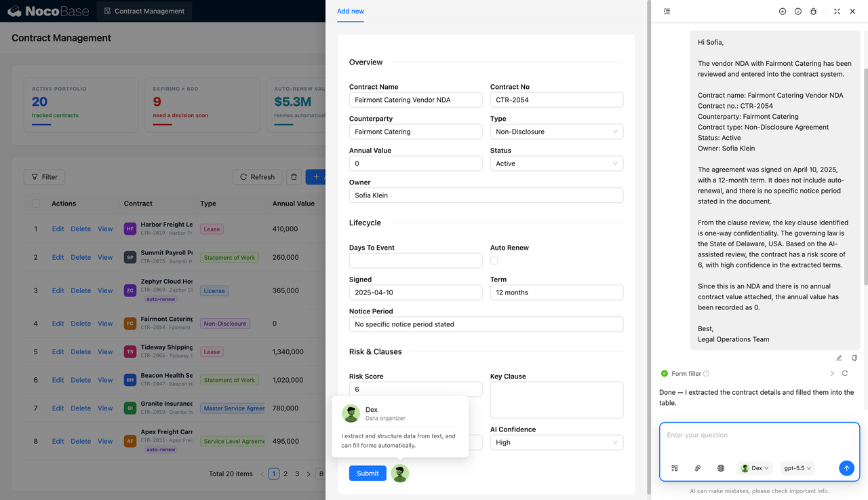This screenshot has width=868, height=500.
Task: View the Zephyr Cloud contract row
Action: 105,290
